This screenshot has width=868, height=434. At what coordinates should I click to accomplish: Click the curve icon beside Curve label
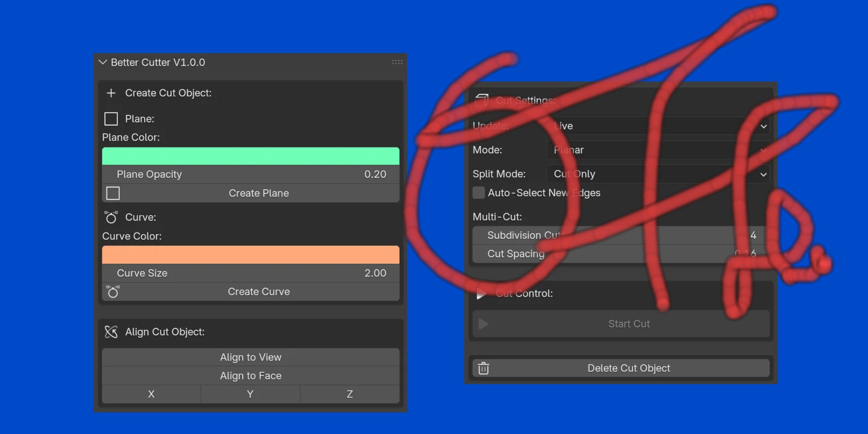click(111, 218)
